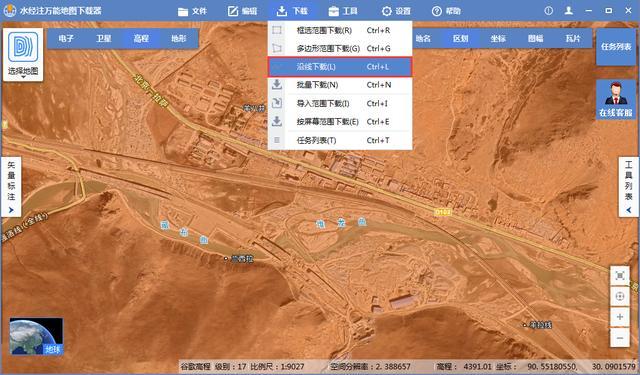Open the 帮助 menu
The image size is (640, 375).
(x=446, y=11)
